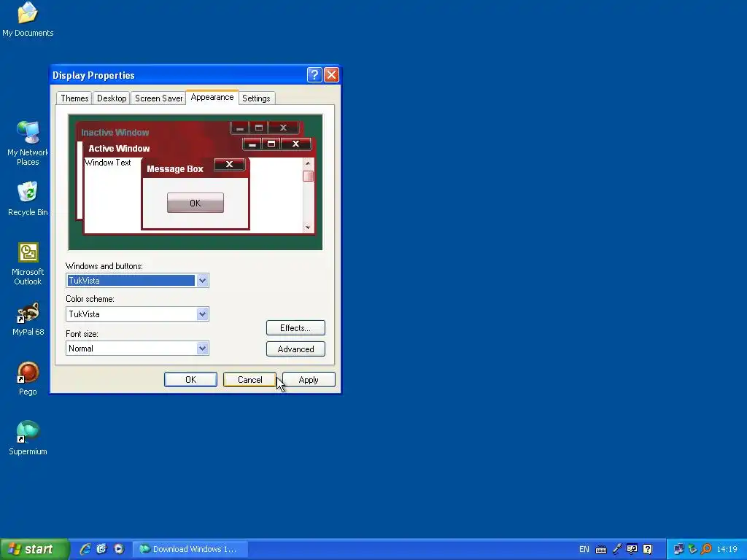This screenshot has width=747, height=560.
Task: Click the language bar help icon
Action: (648, 549)
